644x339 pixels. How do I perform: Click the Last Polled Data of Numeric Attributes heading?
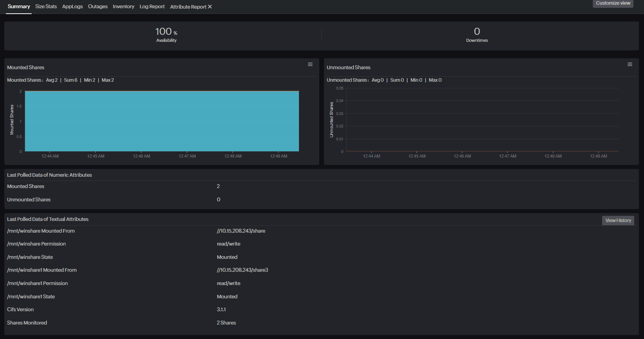50,175
